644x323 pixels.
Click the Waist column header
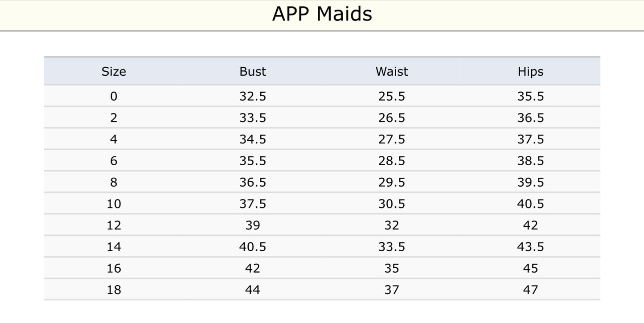coord(392,72)
